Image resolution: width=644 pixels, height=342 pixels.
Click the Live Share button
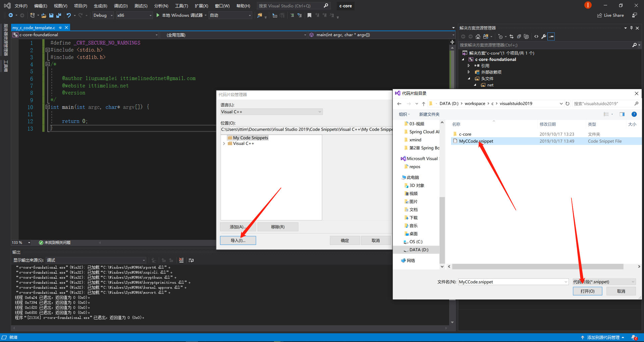[x=610, y=15]
